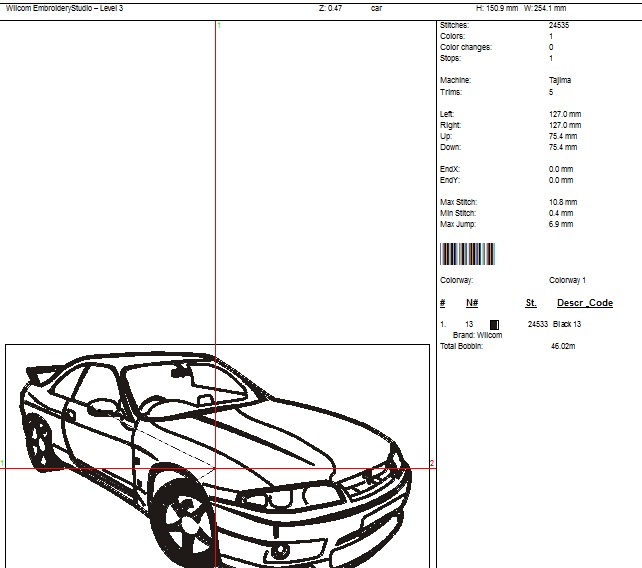Click the front wheel of the car

coord(184,520)
